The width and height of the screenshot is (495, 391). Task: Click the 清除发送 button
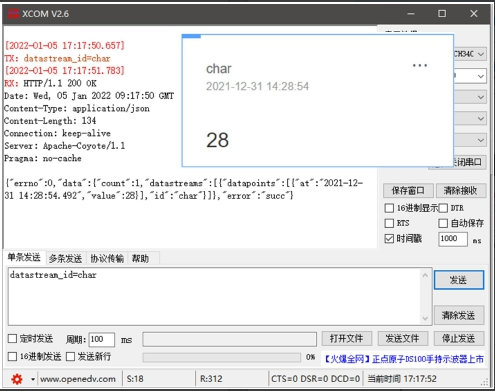(459, 315)
